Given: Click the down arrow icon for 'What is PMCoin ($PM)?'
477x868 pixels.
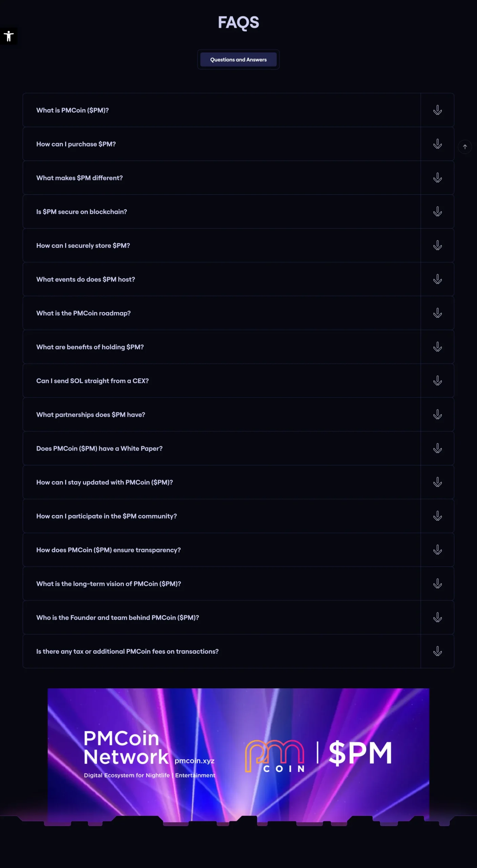Looking at the screenshot, I should 437,110.
